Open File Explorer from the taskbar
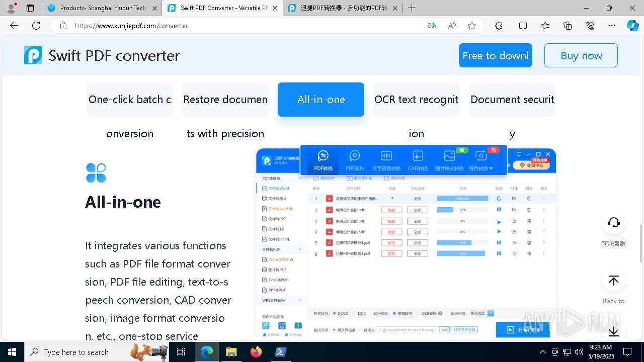Viewport: 644px width, 362px height. coord(231,352)
